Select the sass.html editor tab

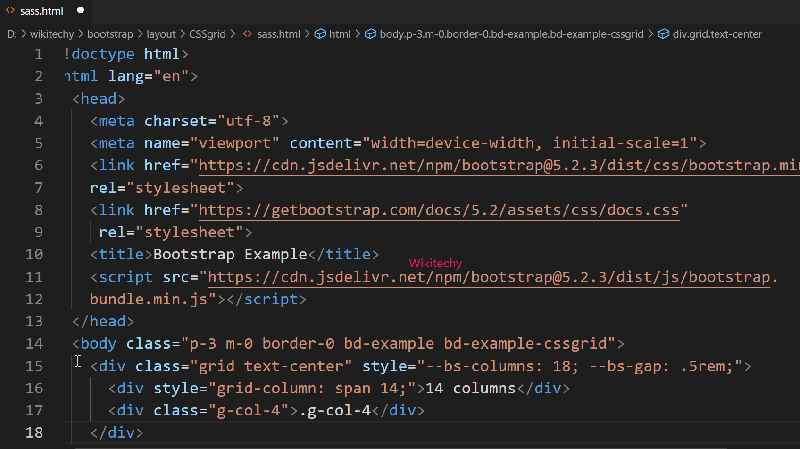(45, 11)
